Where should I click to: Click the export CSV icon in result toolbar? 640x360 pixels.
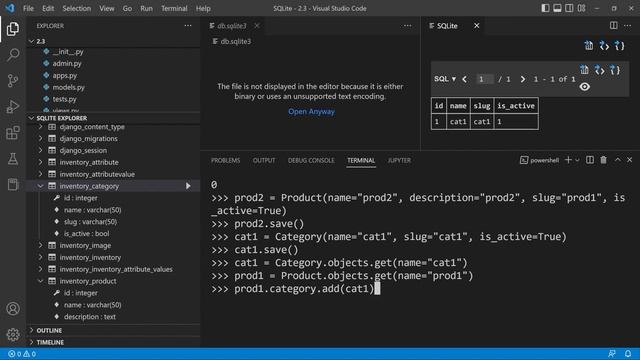coord(584,70)
